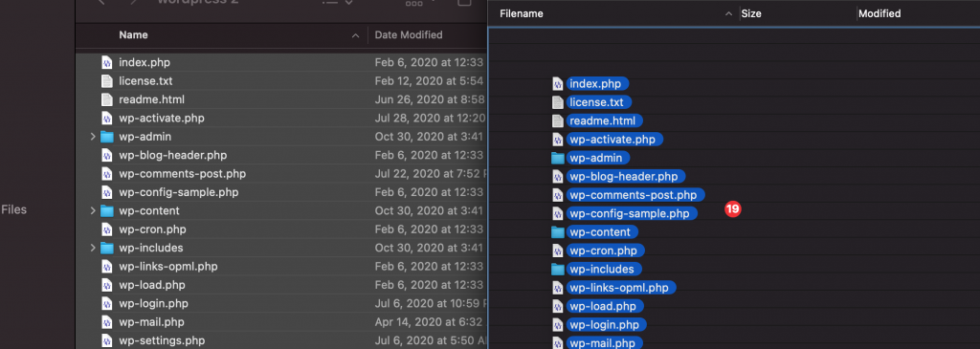Click the Jun 26, 2020 date for readme.html
Viewport: 980px width, 349px height.
coord(429,99)
